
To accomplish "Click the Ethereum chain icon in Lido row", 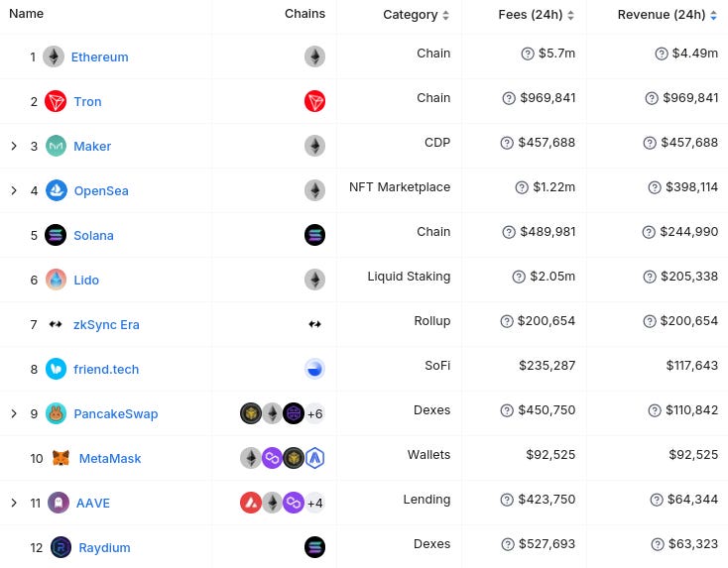I will pos(314,280).
